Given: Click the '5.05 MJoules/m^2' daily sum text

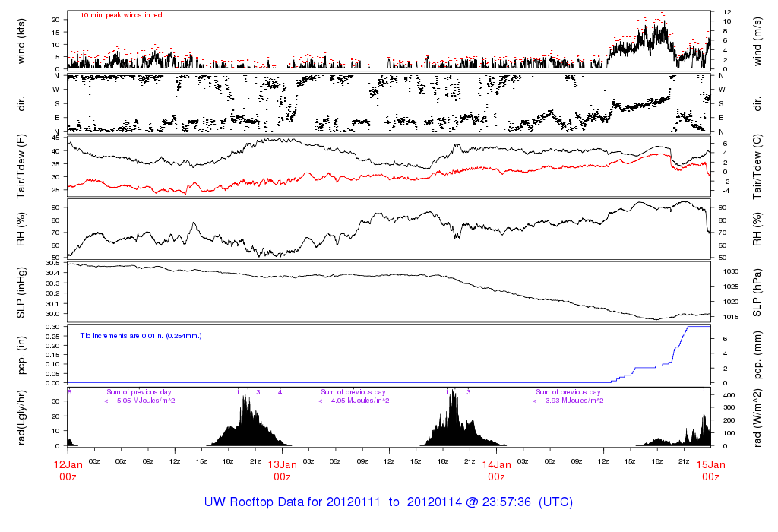Looking at the screenshot, I should click(x=146, y=401).
